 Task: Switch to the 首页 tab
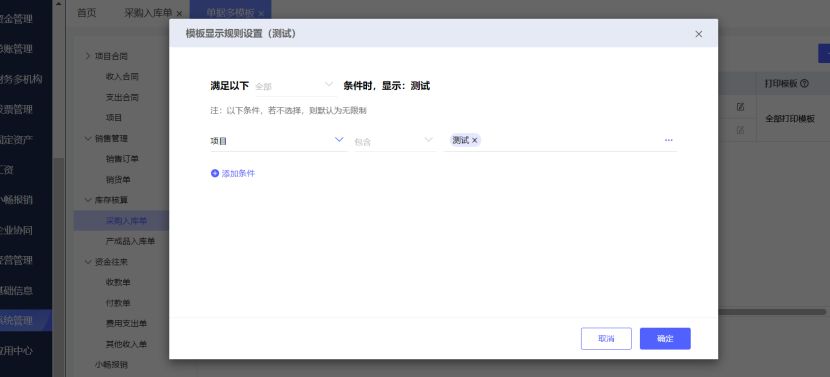click(x=86, y=13)
